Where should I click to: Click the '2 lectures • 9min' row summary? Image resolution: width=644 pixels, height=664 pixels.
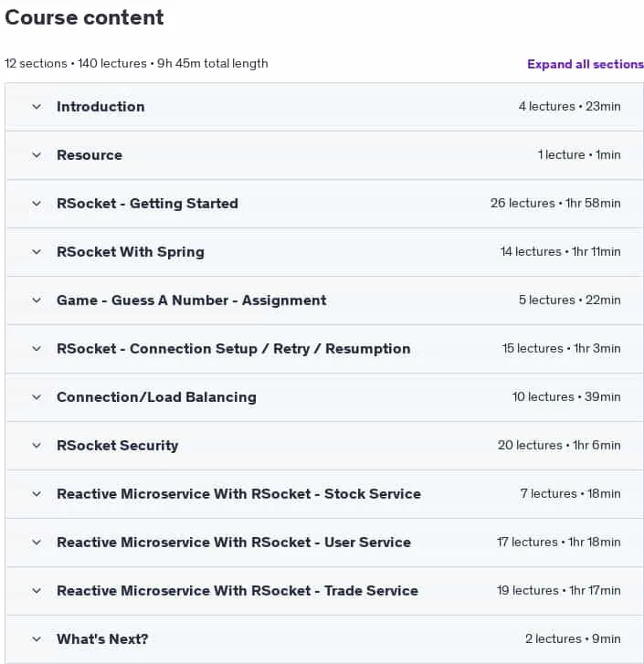(x=573, y=638)
